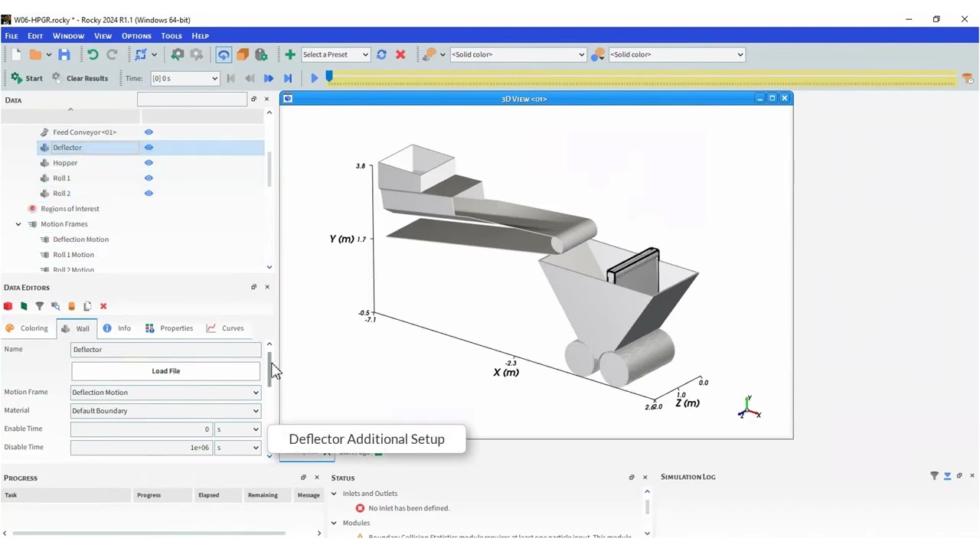Click the second camera icon in toolbar
Viewport: 980px width, 551px height.
pyautogui.click(x=197, y=54)
